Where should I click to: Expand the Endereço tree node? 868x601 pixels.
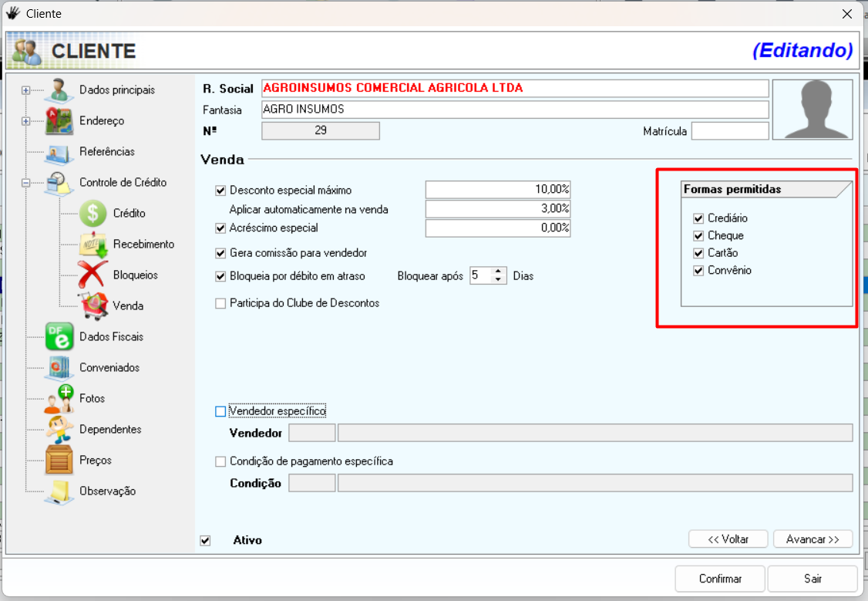point(25,121)
